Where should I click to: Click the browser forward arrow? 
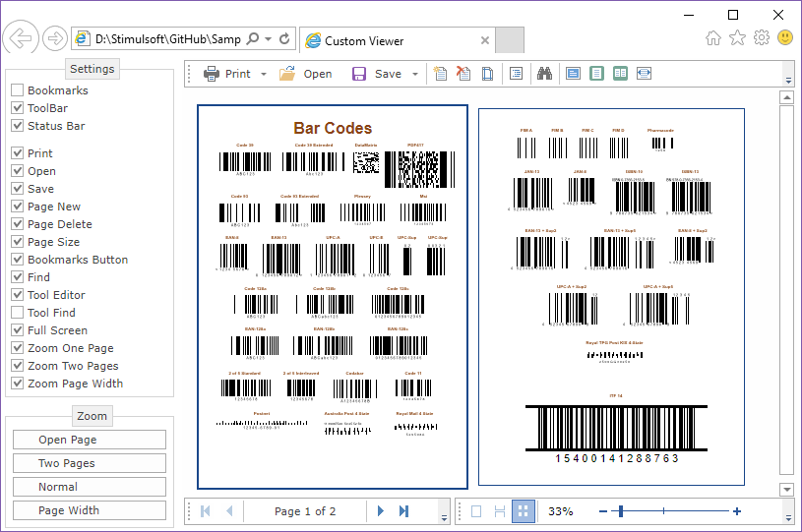click(x=55, y=38)
